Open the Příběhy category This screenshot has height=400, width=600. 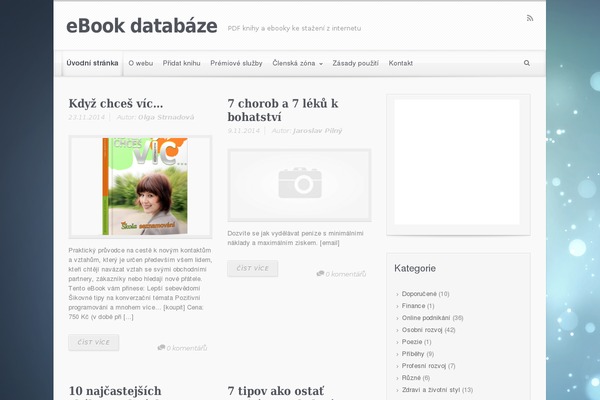[x=413, y=354]
